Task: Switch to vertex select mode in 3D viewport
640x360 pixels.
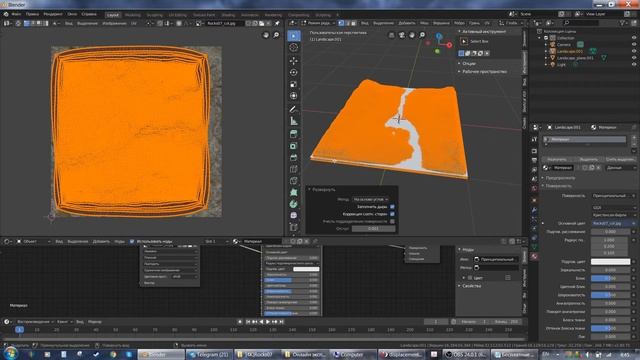Action: click(x=341, y=23)
